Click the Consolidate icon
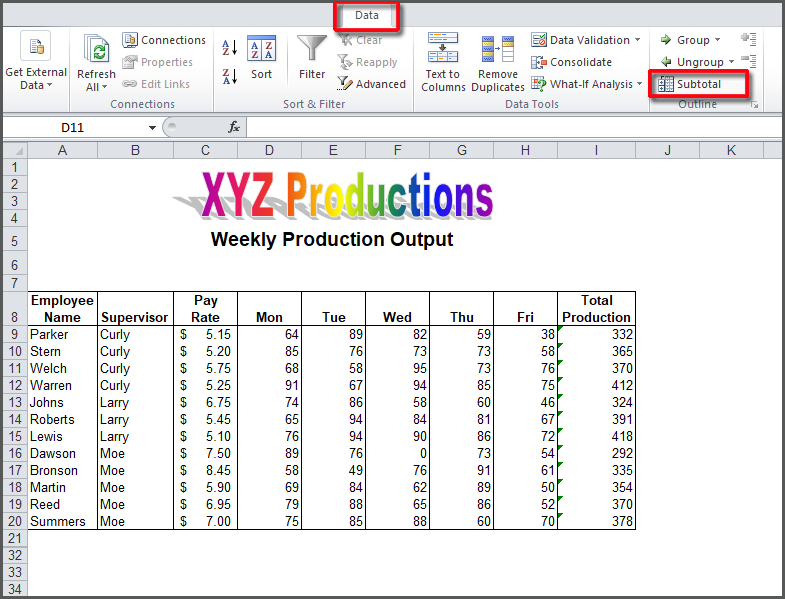 539,62
